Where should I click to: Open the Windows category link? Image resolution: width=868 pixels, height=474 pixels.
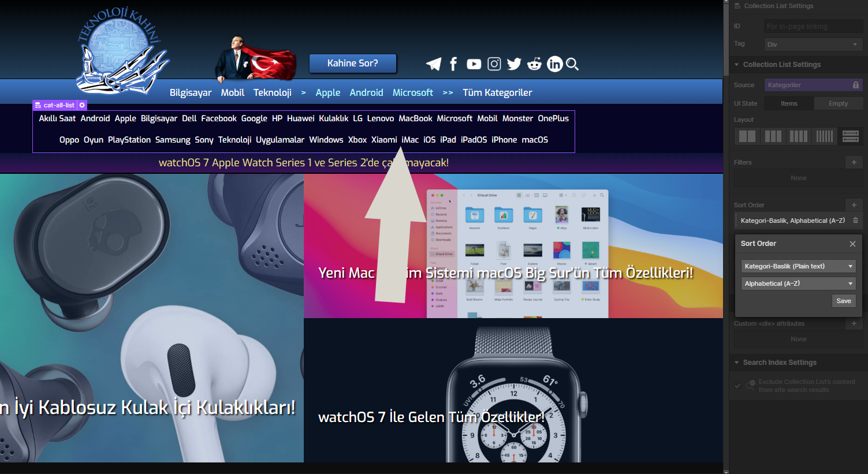pyautogui.click(x=326, y=140)
